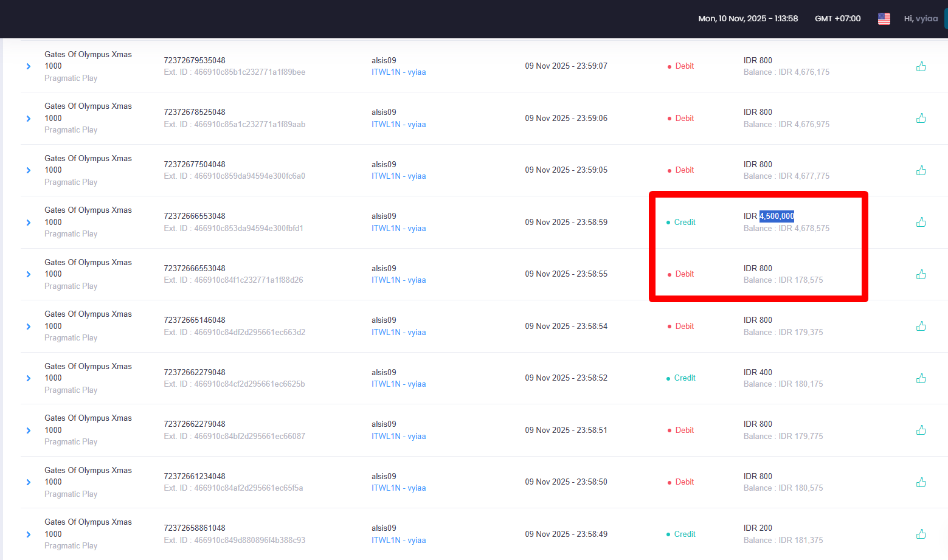Open ITWL1N - vyiaa link at 23:59:05
948x560 pixels.
point(399,176)
